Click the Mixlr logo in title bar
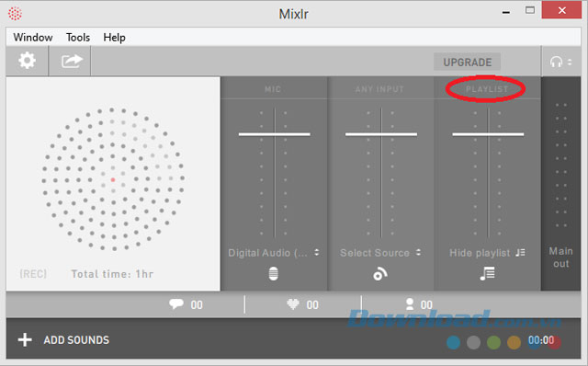Viewport: 588px width, 366px height. 15,14
